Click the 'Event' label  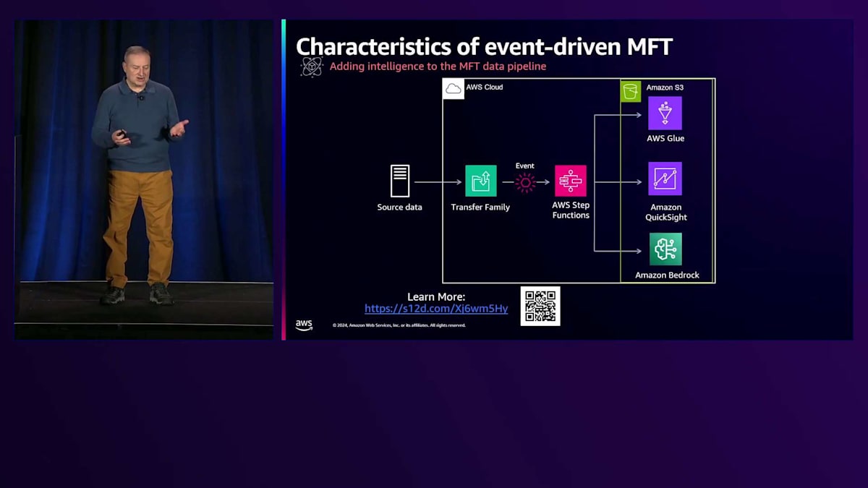pos(525,166)
